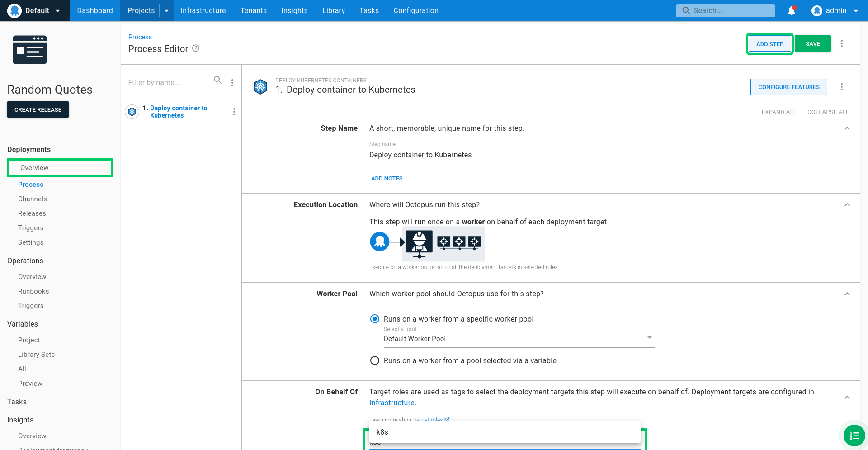Open Process Editor help icon
The width and height of the screenshot is (868, 450).
pos(196,48)
